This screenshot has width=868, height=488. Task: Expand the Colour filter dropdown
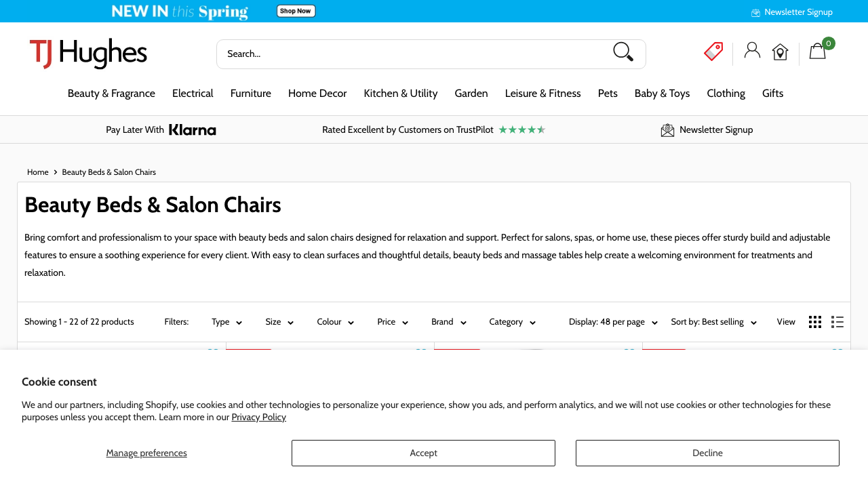[335, 322]
